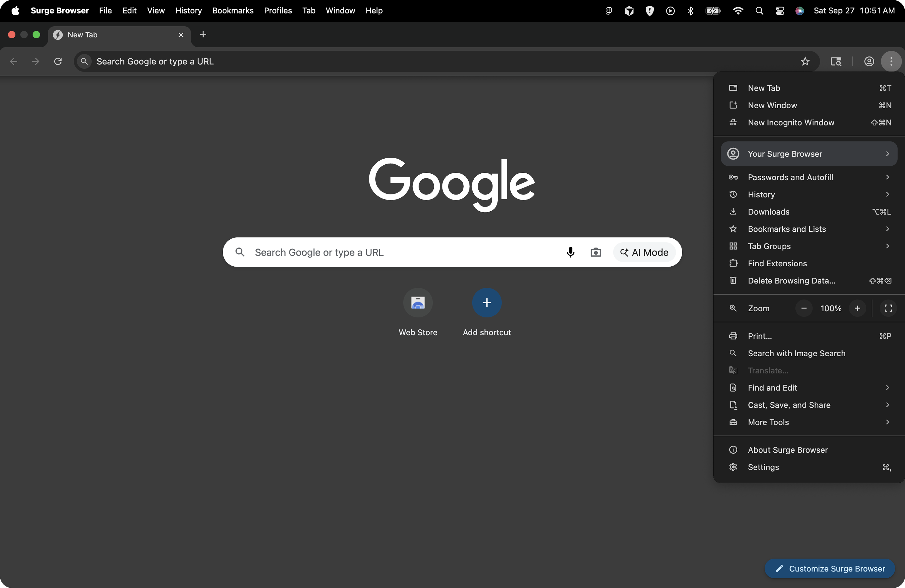Open the Apple menu
The height and width of the screenshot is (588, 905).
(15, 11)
